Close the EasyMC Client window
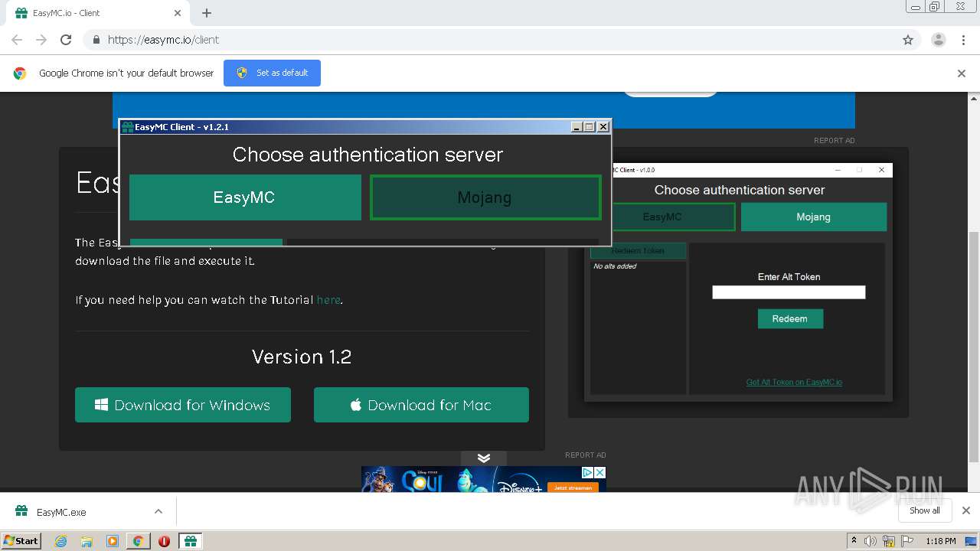Viewport: 980px width, 551px height. (603, 127)
